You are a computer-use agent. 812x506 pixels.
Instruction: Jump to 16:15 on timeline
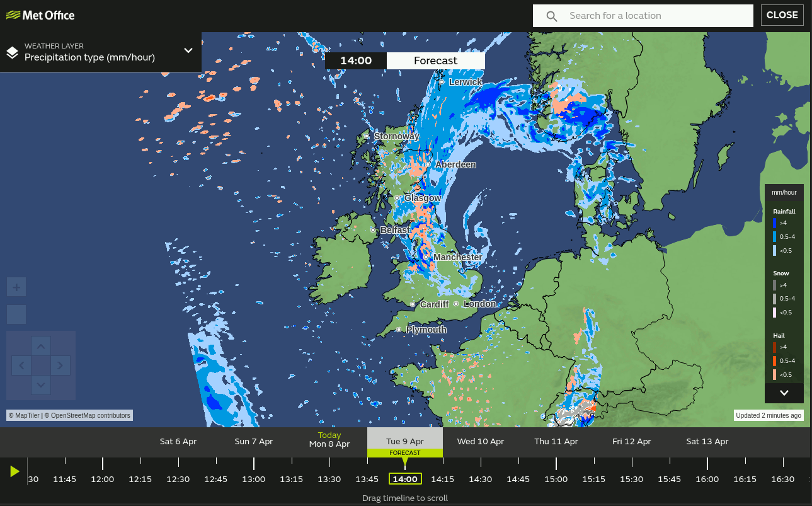click(745, 479)
